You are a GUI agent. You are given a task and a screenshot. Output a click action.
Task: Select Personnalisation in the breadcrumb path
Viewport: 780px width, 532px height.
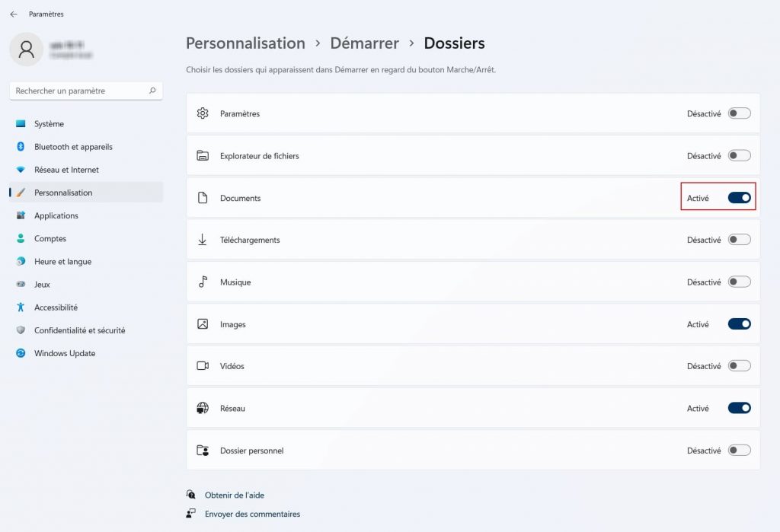click(245, 43)
